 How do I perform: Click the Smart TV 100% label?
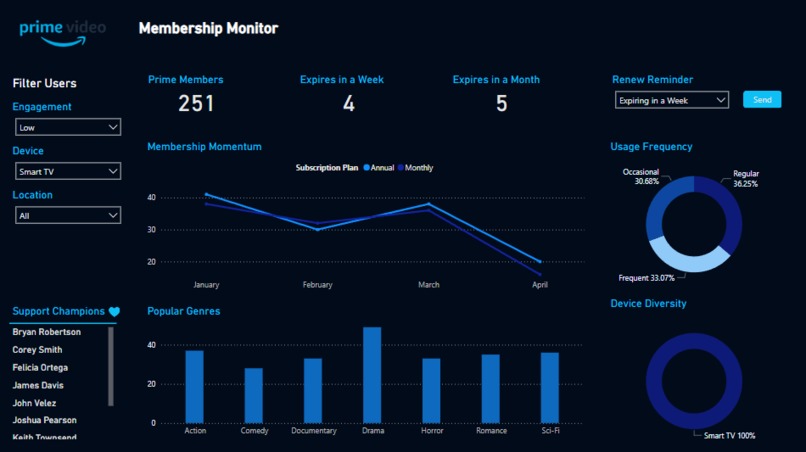(x=729, y=436)
